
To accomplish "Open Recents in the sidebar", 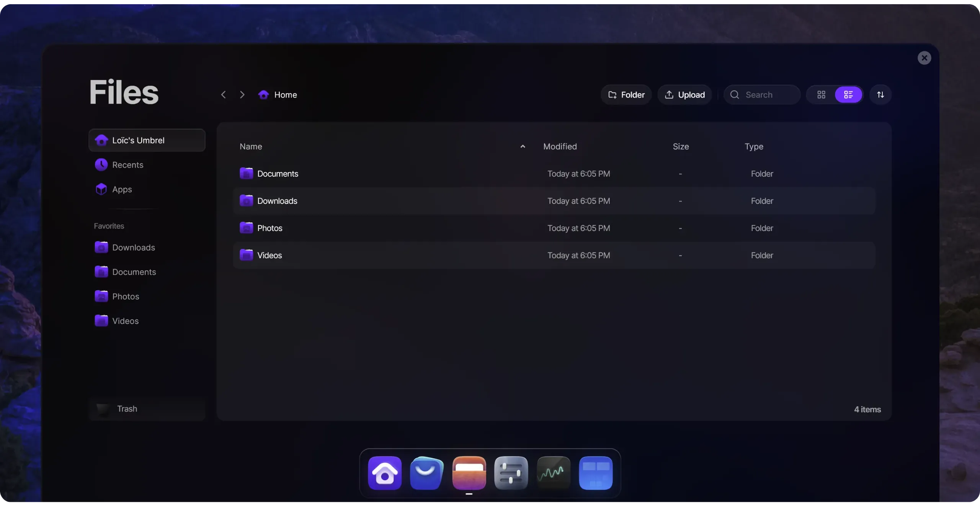I will pos(147,165).
